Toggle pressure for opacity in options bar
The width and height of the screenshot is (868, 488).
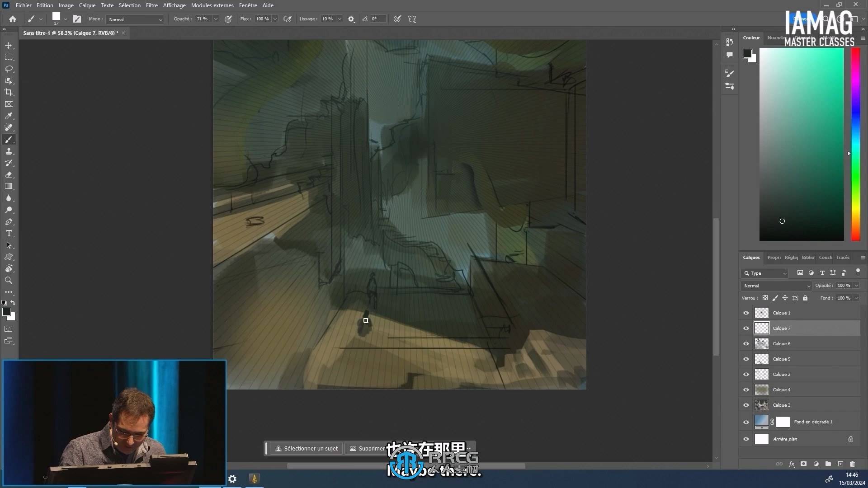point(228,19)
